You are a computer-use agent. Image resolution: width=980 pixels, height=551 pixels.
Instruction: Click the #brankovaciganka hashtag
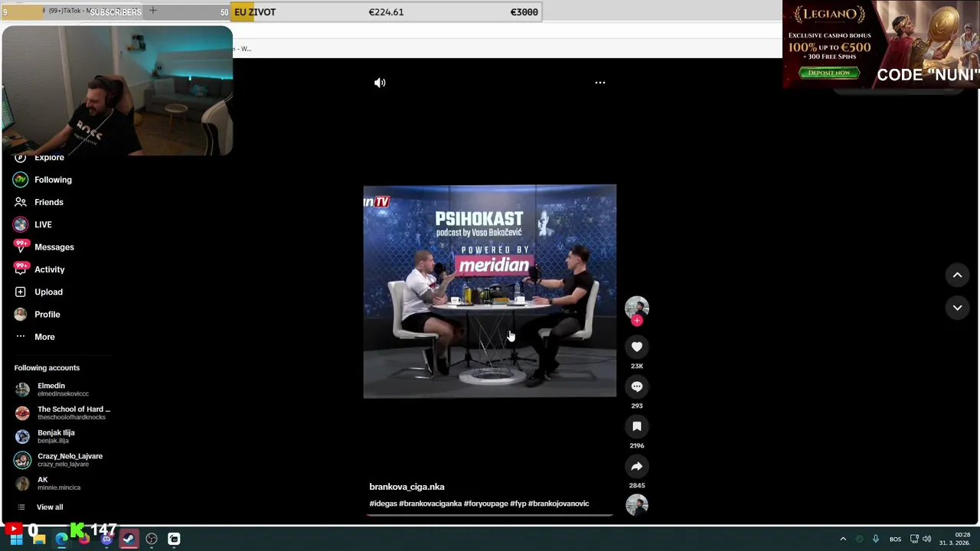430,504
